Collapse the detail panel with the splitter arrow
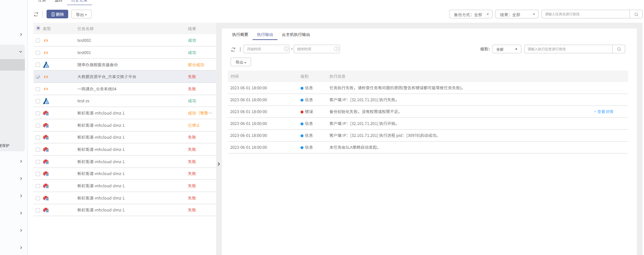This screenshot has width=644, height=255. [219, 164]
